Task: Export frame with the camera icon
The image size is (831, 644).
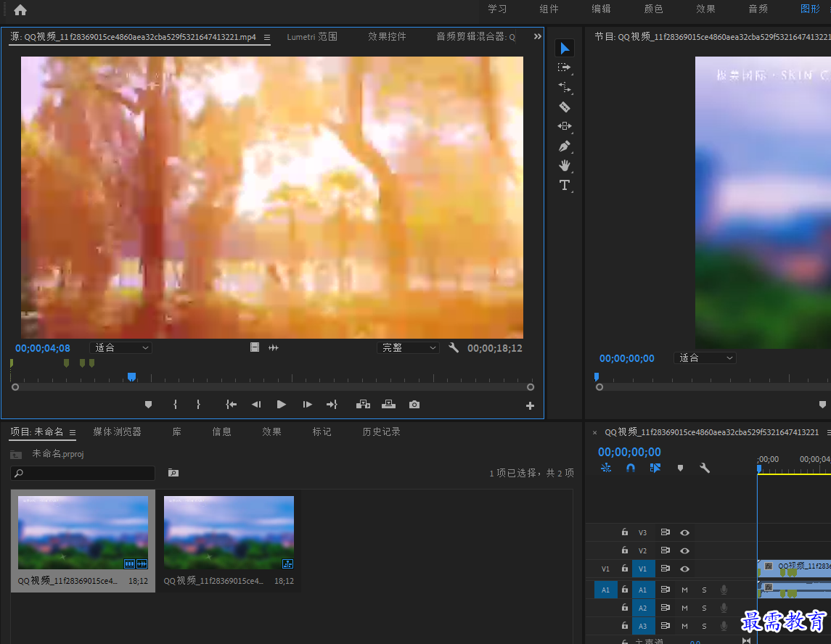Action: coord(414,405)
